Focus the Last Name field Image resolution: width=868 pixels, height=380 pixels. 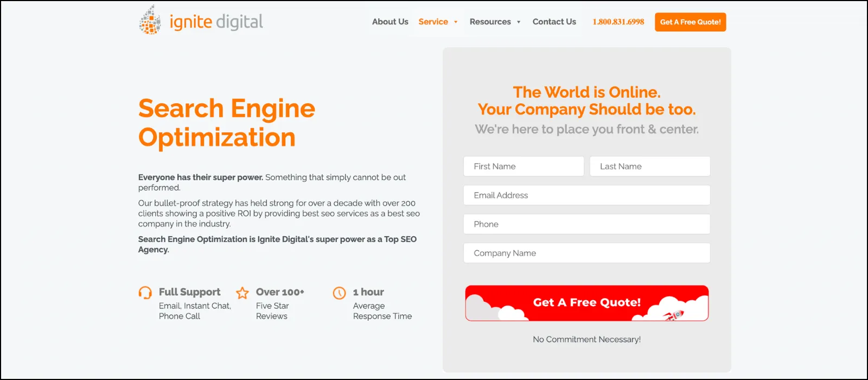(650, 166)
